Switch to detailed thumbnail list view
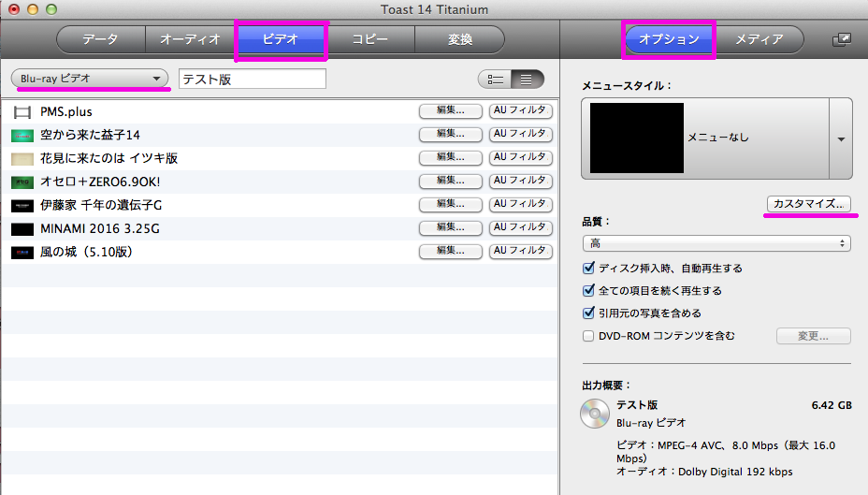 (x=495, y=80)
